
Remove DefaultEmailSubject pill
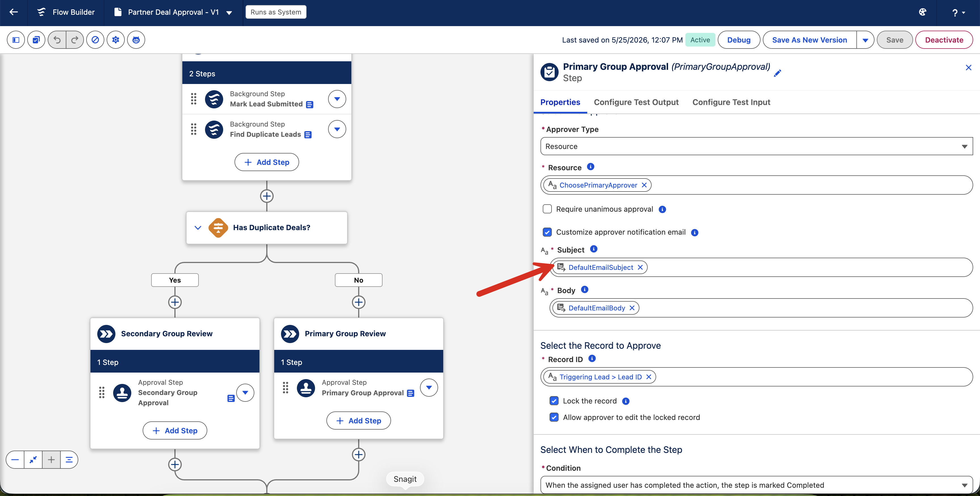(640, 267)
